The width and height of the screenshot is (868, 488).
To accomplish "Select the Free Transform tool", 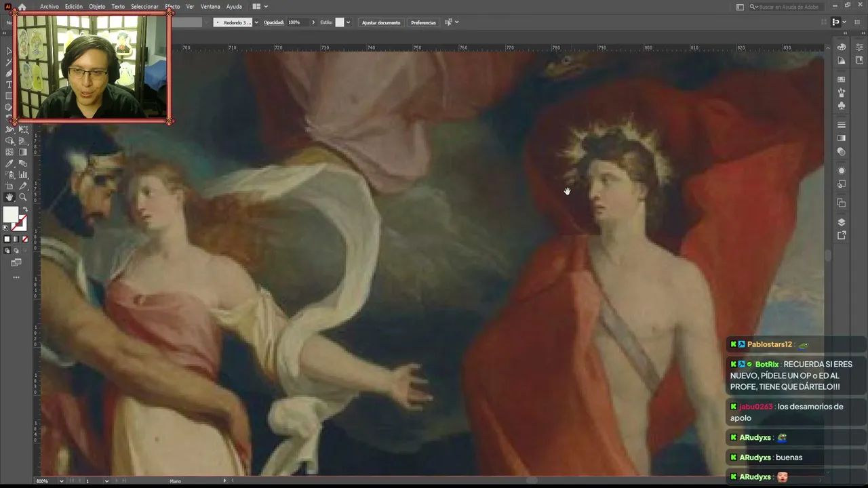I will click(x=23, y=129).
